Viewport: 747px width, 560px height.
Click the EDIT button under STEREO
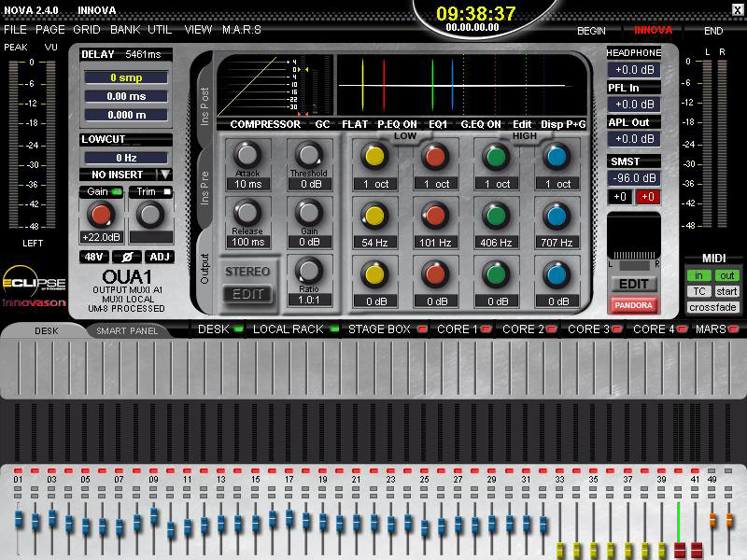[x=247, y=294]
